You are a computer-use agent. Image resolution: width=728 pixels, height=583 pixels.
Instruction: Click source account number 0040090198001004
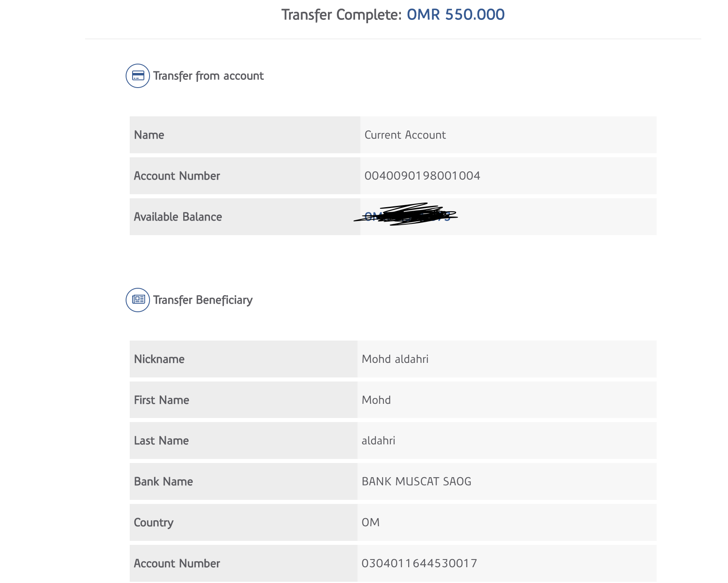[422, 176]
